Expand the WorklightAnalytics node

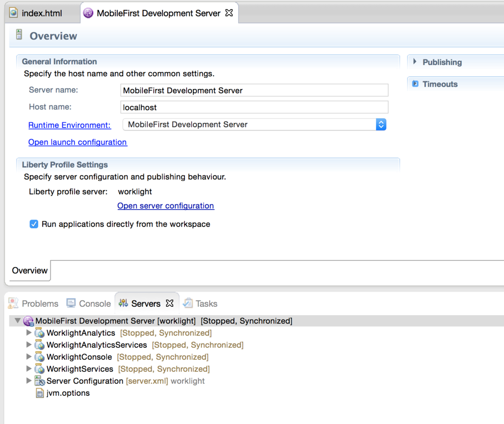tap(29, 333)
